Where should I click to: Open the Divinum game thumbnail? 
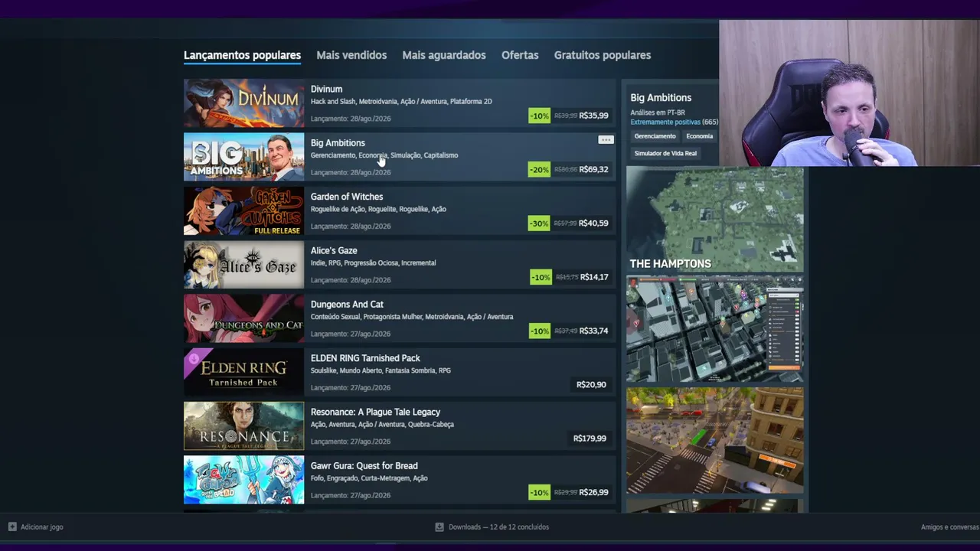point(243,103)
